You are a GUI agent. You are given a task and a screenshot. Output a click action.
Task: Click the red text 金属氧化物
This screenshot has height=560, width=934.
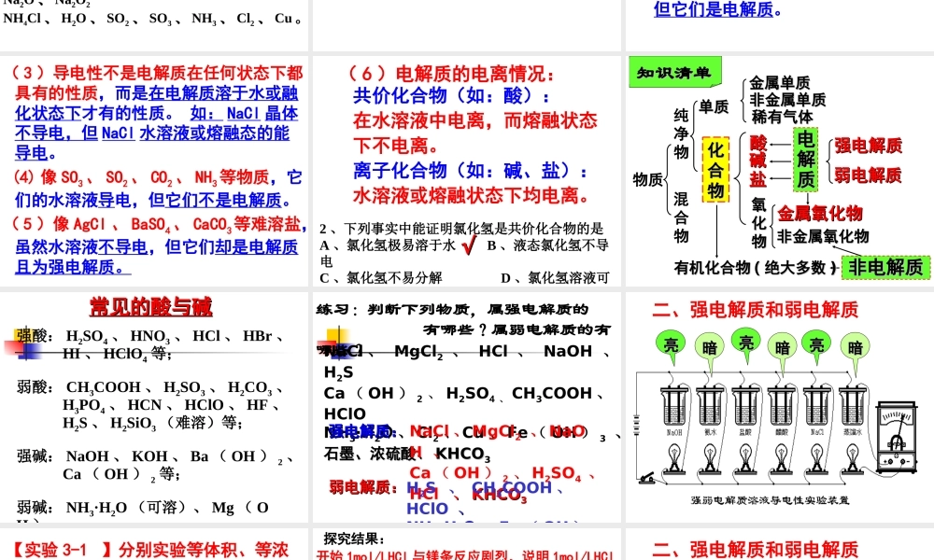[820, 213]
